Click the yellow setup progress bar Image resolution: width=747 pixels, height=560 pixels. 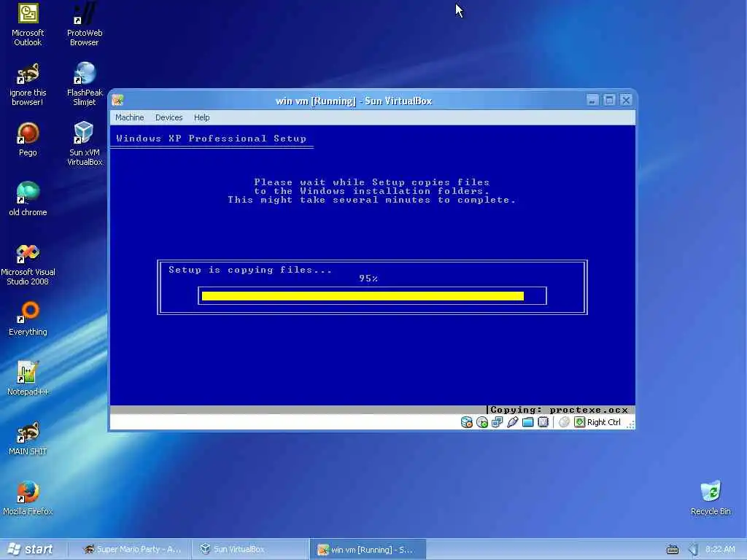[363, 296]
